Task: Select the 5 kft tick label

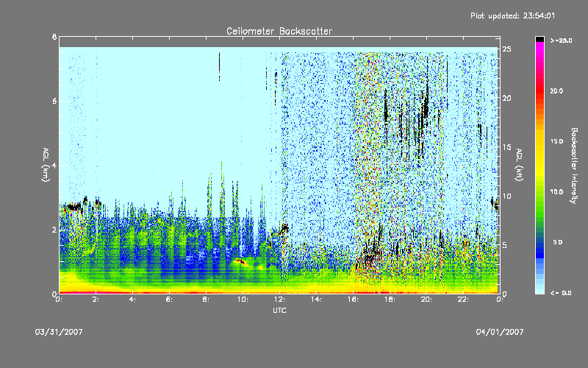Action: (505, 245)
